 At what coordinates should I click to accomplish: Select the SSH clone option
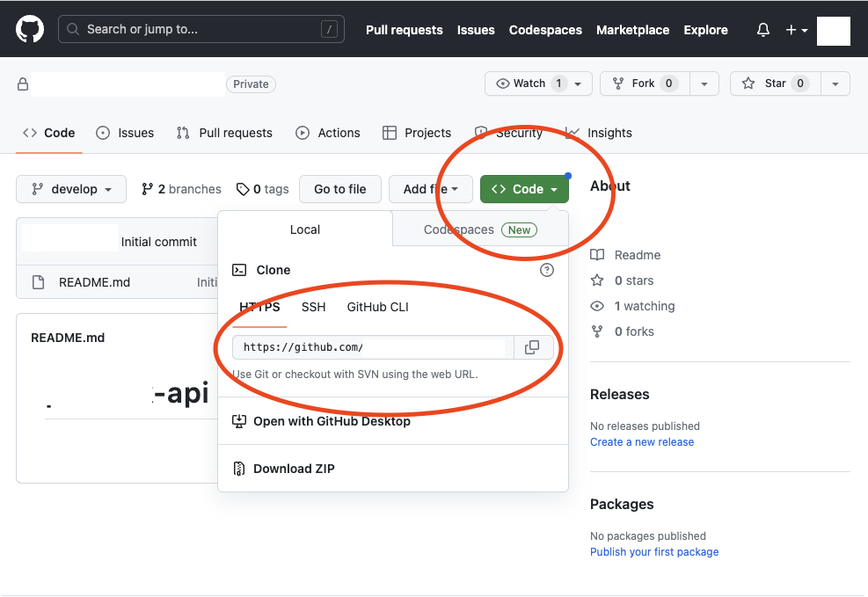[x=313, y=307]
